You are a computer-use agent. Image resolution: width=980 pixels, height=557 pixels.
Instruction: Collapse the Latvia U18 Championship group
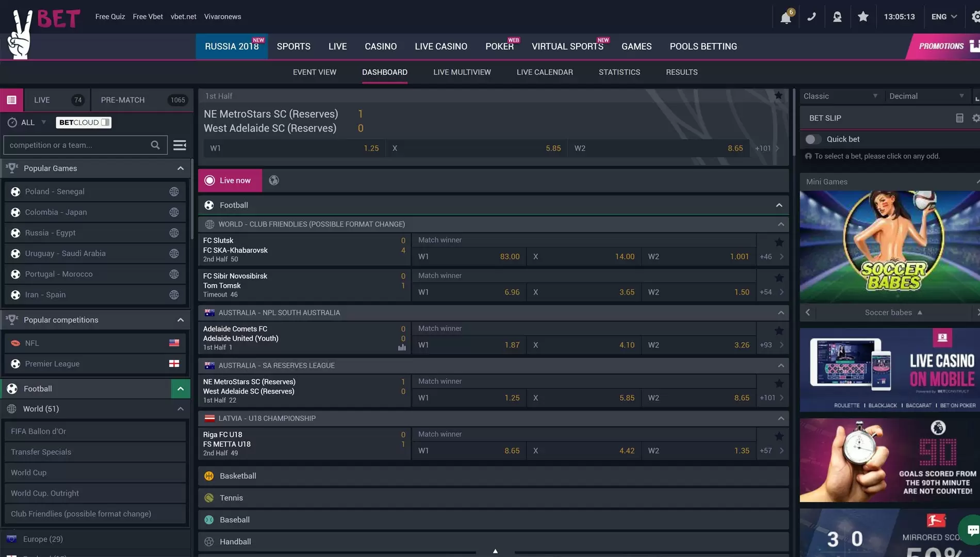click(x=780, y=418)
